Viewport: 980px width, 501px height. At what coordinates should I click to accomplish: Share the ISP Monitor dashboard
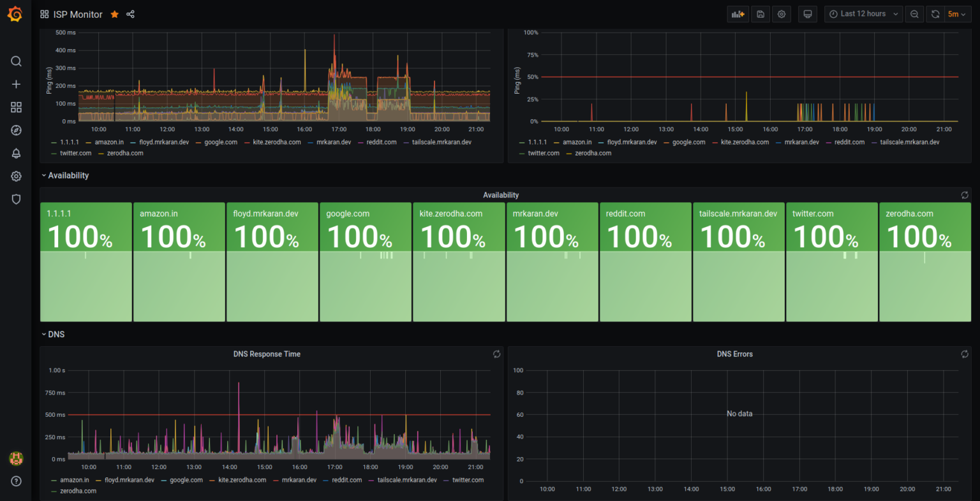click(x=130, y=13)
